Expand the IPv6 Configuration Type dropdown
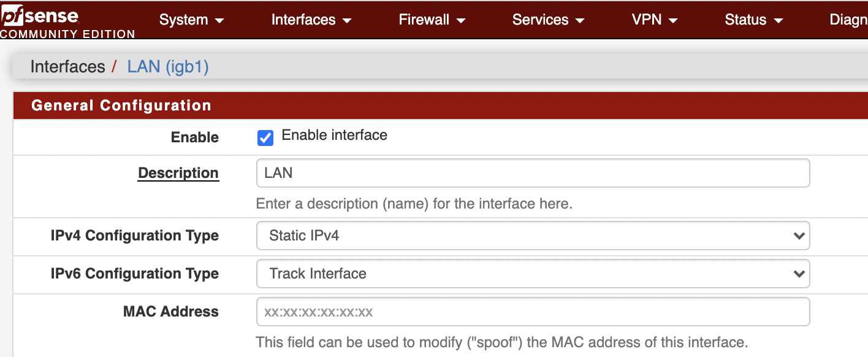This screenshot has height=357, width=868. tap(533, 274)
